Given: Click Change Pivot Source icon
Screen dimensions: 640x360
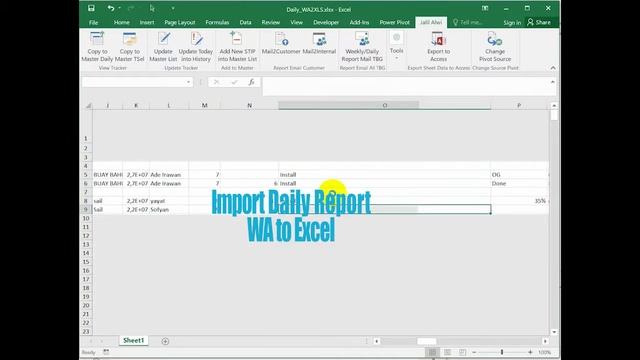Looking at the screenshot, I should 495,40.
